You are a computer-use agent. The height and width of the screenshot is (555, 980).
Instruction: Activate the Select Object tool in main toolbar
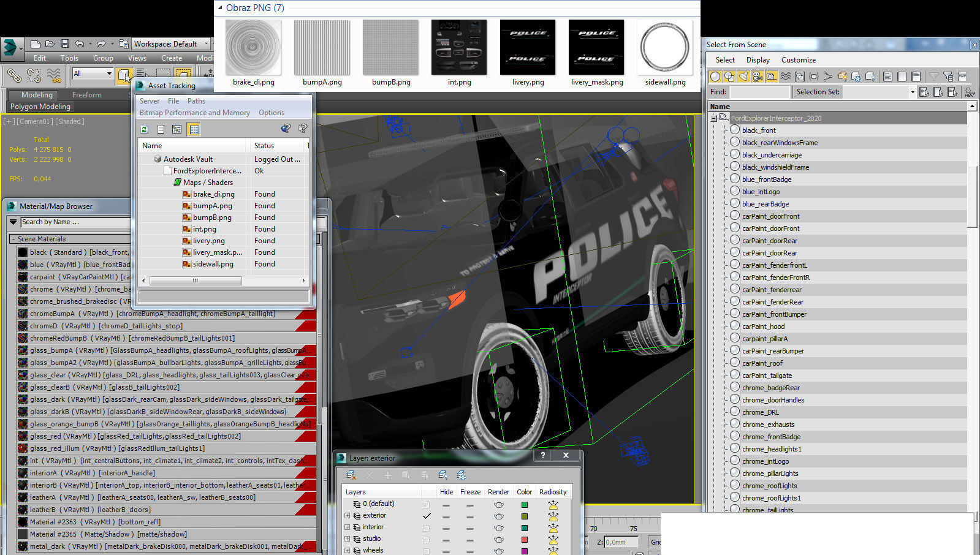pyautogui.click(x=124, y=75)
